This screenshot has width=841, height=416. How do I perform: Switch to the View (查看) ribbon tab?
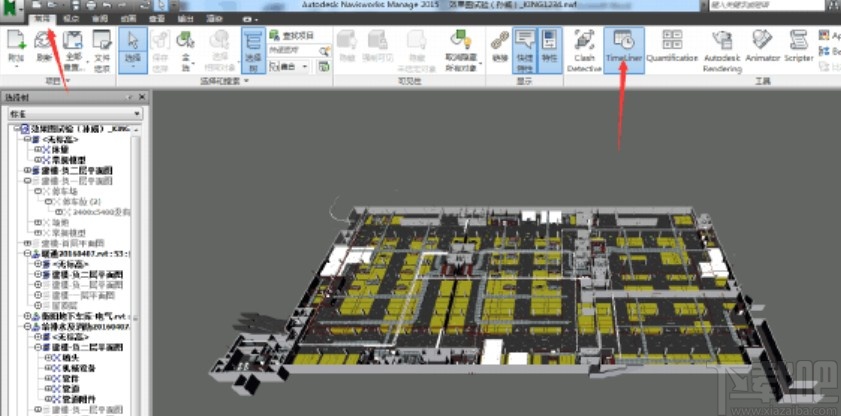(157, 18)
